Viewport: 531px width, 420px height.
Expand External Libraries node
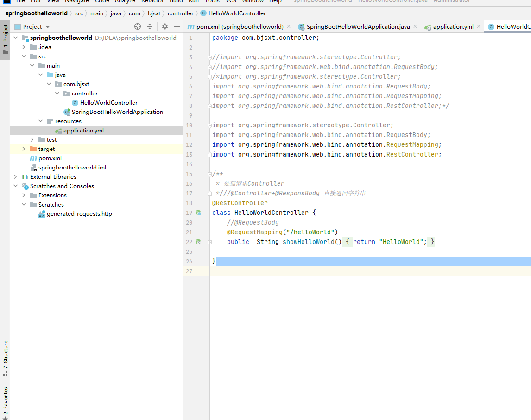coord(16,177)
